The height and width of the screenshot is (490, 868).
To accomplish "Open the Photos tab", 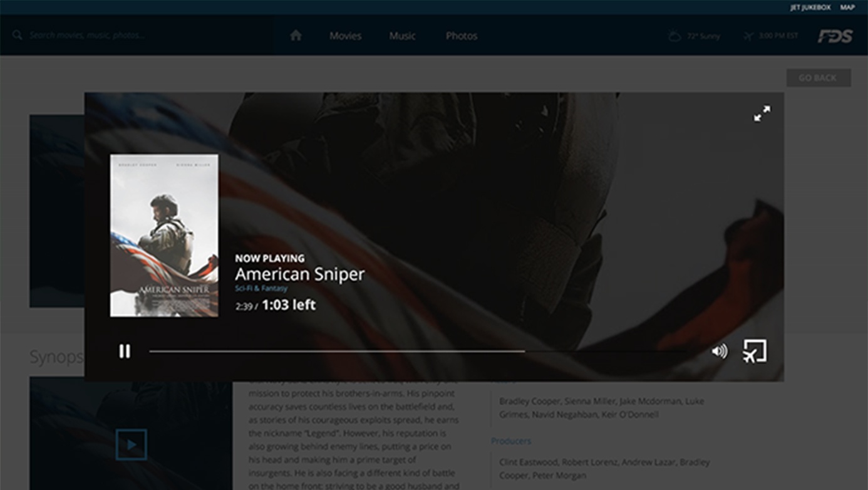I will (x=462, y=36).
